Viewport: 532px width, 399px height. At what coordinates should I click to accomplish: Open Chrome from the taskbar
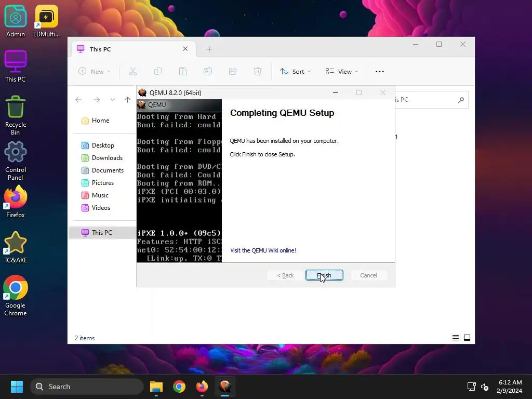pos(179,387)
